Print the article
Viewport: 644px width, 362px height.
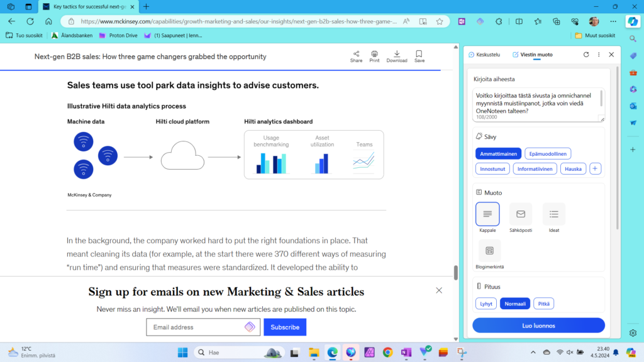click(374, 57)
